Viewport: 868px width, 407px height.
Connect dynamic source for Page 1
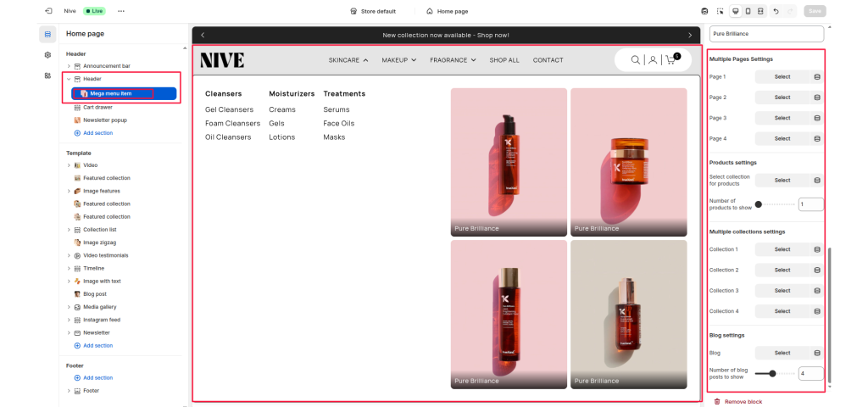point(817,77)
